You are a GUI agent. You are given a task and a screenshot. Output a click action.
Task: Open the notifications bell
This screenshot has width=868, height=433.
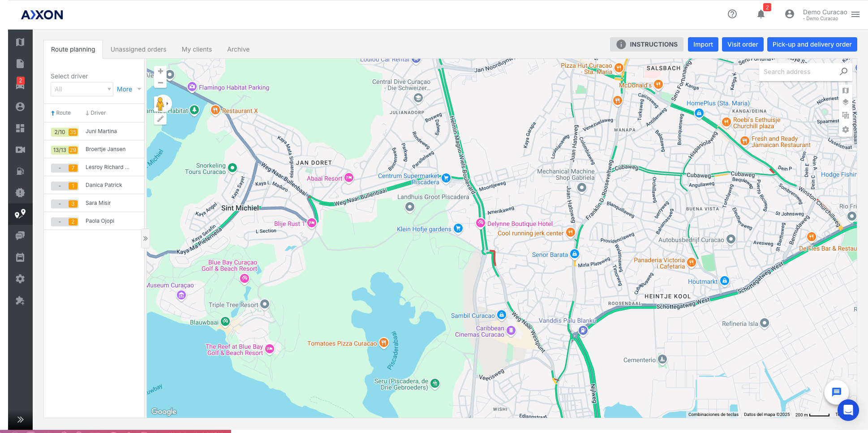pos(760,14)
